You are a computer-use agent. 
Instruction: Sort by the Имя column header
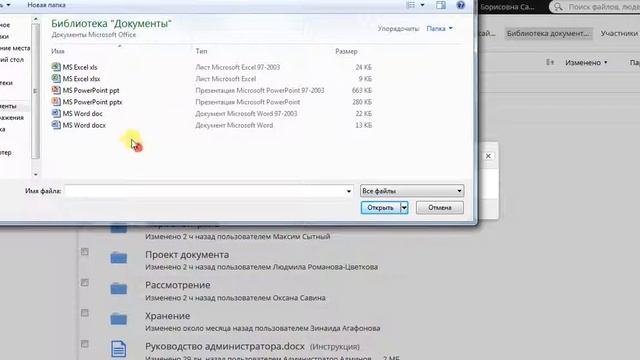pyautogui.click(x=58, y=51)
